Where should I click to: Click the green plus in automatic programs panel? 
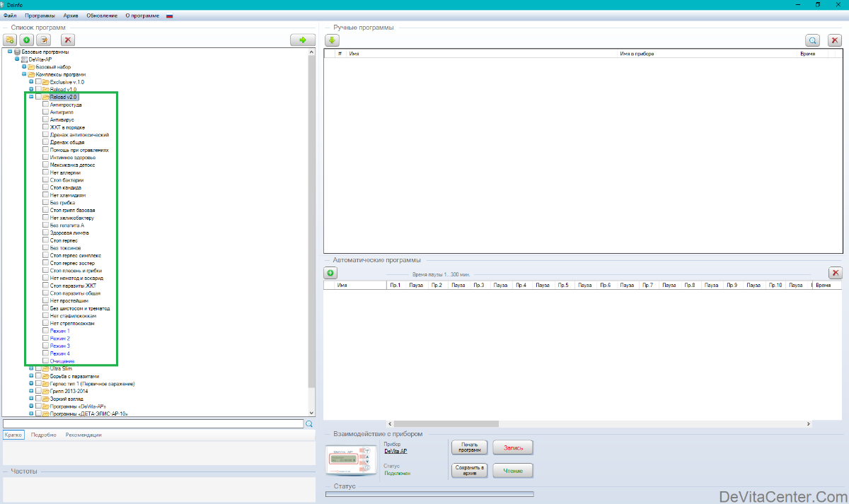coord(331,273)
